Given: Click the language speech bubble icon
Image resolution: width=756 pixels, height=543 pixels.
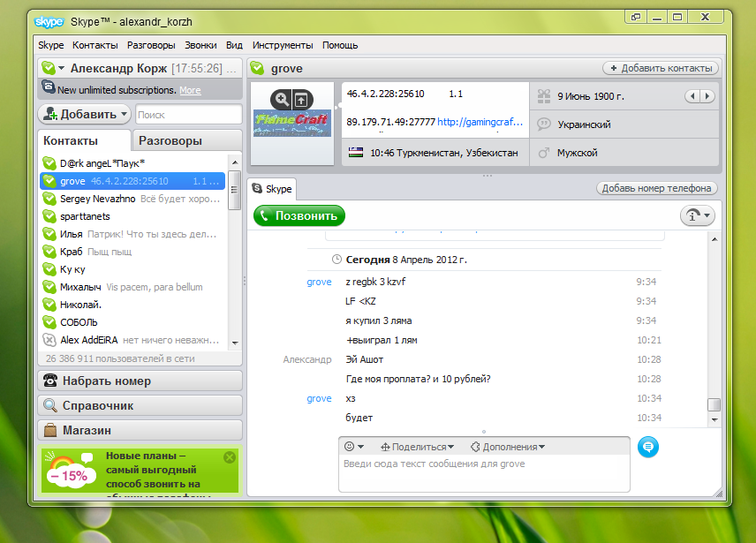Looking at the screenshot, I should [x=544, y=124].
